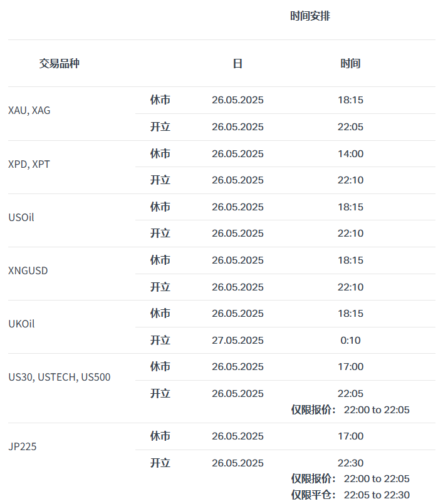Image resolution: width=443 pixels, height=504 pixels.
Task: Click the 22:30 opening time
Action: (350, 463)
